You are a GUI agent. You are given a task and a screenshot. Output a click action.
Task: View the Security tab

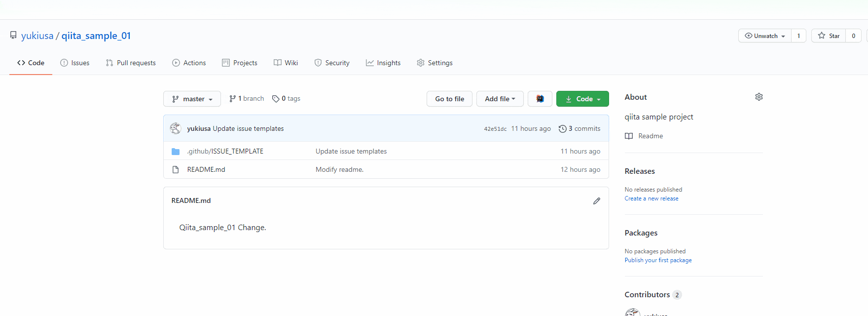[x=332, y=63]
